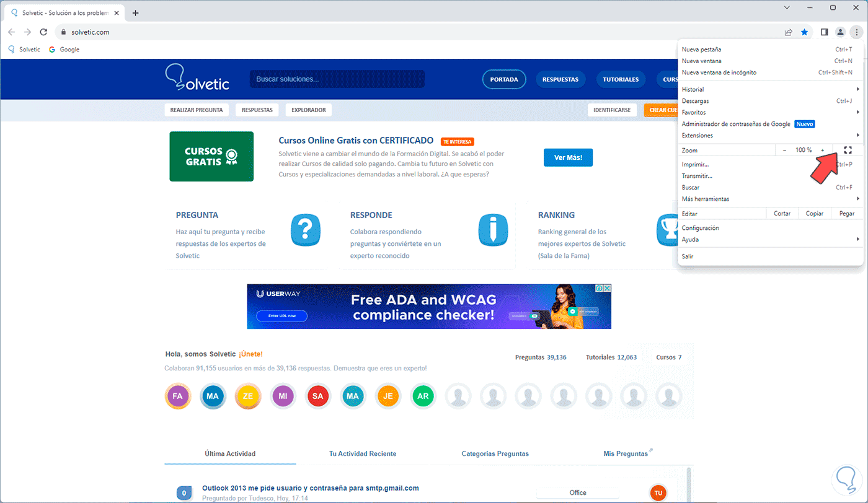Open a new tab with the plus icon
This screenshot has width=868, height=503.
(135, 13)
